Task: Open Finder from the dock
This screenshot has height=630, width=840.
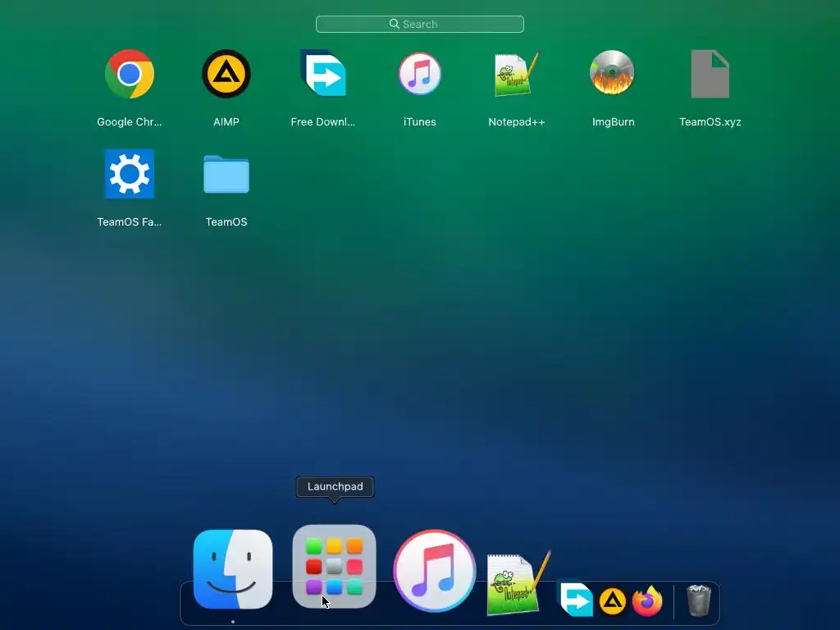Action: tap(232, 569)
